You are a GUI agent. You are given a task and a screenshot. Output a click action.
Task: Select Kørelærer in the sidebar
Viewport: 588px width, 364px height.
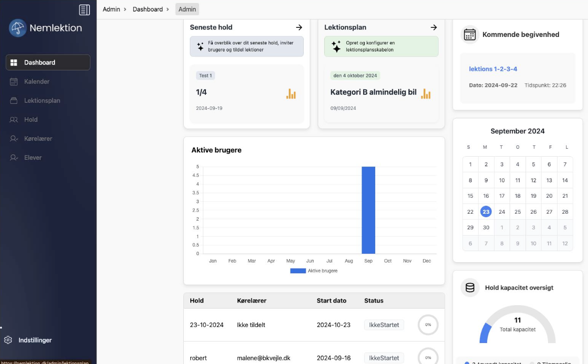point(38,138)
